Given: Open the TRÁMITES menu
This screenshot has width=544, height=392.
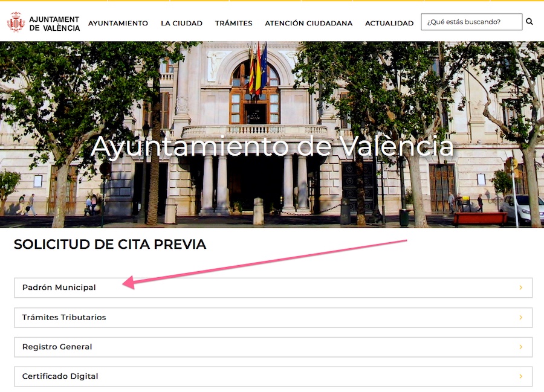Looking at the screenshot, I should tap(233, 23).
